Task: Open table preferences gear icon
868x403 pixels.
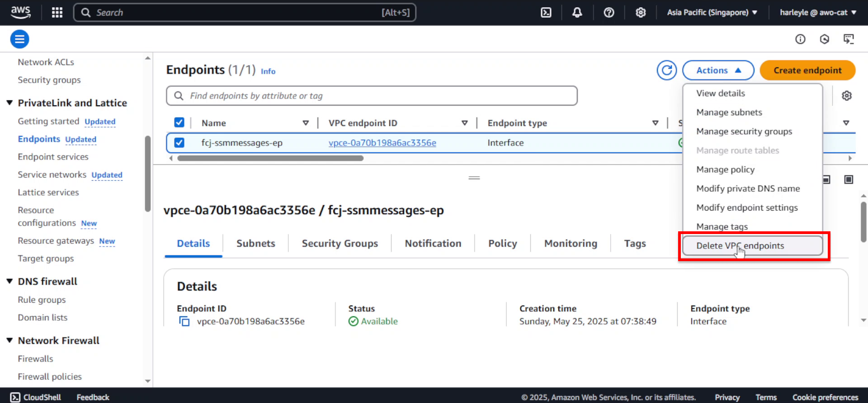Action: click(847, 96)
